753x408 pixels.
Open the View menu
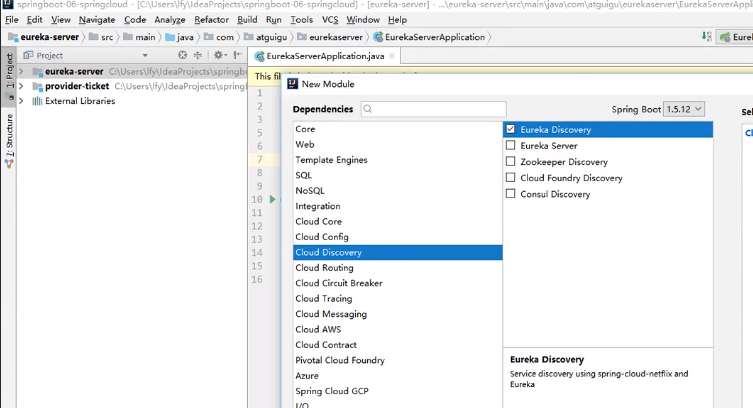pos(61,20)
